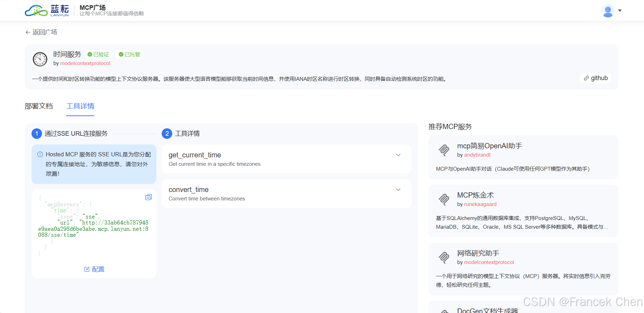Copy the mcpServers JSON config

[x=148, y=197]
